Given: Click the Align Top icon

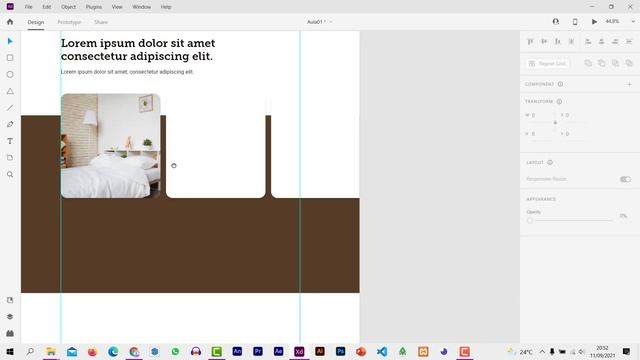Looking at the screenshot, I should point(531,41).
